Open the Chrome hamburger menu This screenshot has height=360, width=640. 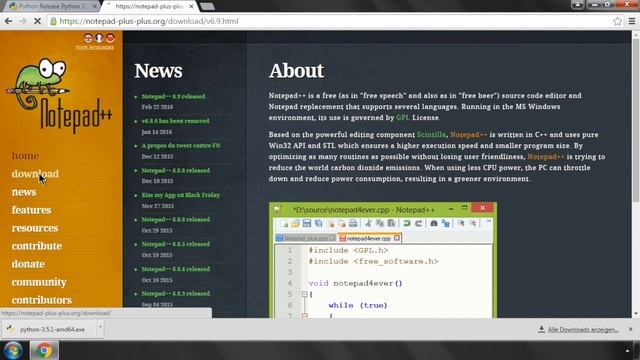pyautogui.click(x=632, y=21)
